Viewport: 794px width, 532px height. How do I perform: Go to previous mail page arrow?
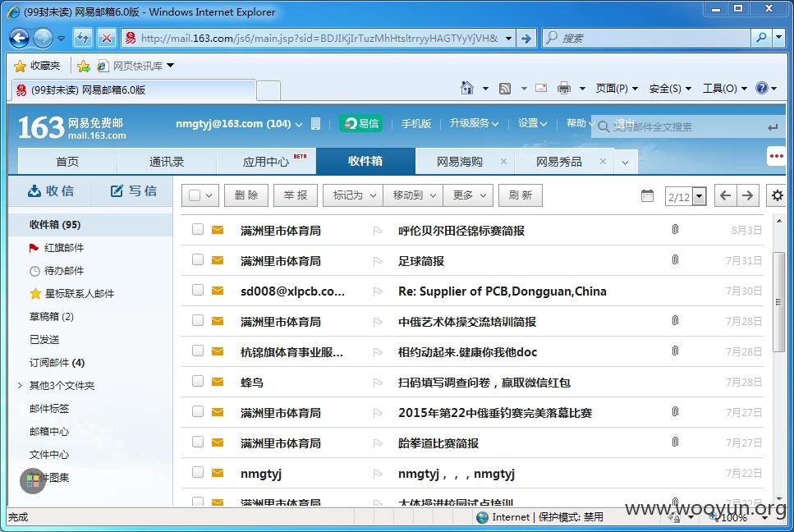click(x=725, y=195)
